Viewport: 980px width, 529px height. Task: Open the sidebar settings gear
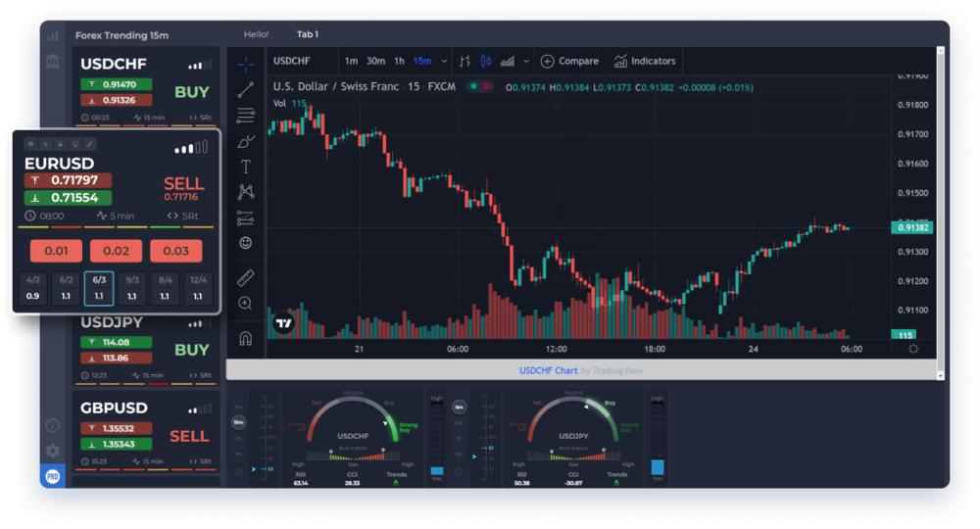[x=53, y=451]
